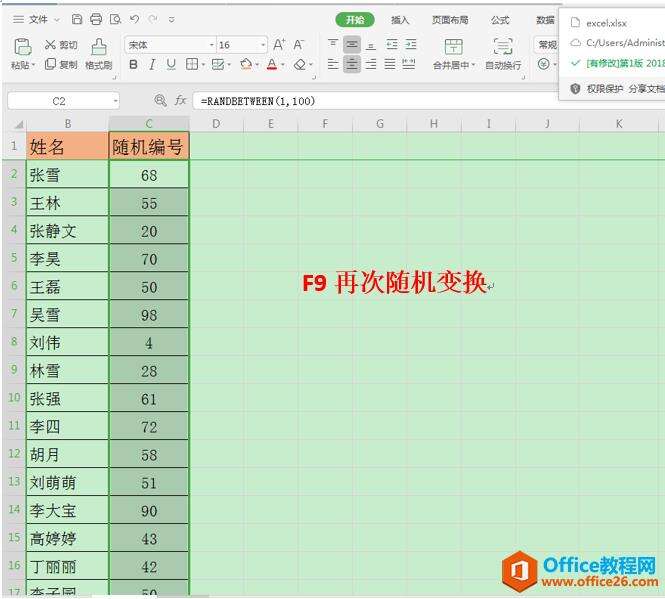Increase font size with A+ icon
Image resolution: width=665 pixels, height=599 pixels.
coord(279,44)
